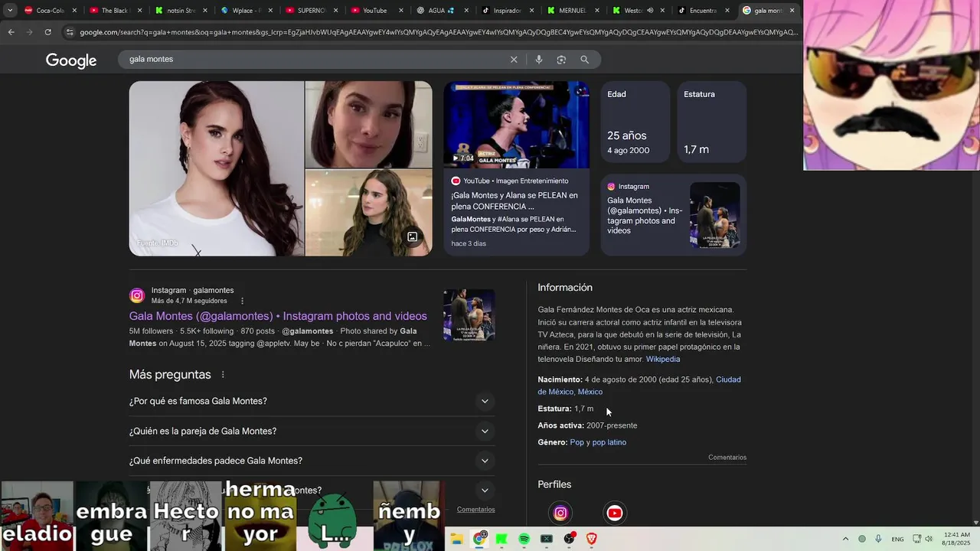Follow the pop latino genre link
Image resolution: width=980 pixels, height=551 pixels.
click(609, 442)
